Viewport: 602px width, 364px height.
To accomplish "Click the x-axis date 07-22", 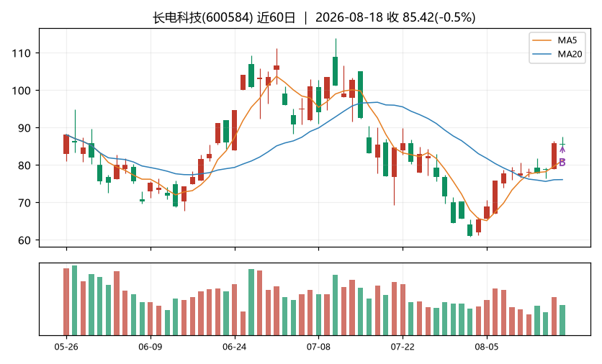I will point(403,347).
